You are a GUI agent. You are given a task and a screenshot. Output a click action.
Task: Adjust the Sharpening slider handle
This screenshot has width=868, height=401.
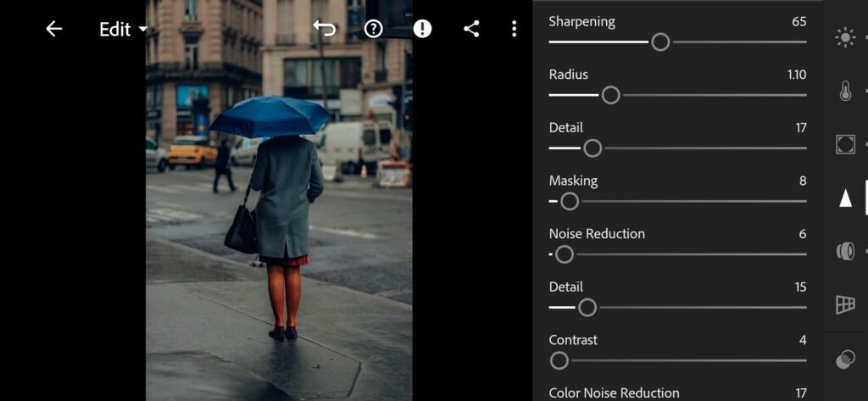pyautogui.click(x=660, y=42)
